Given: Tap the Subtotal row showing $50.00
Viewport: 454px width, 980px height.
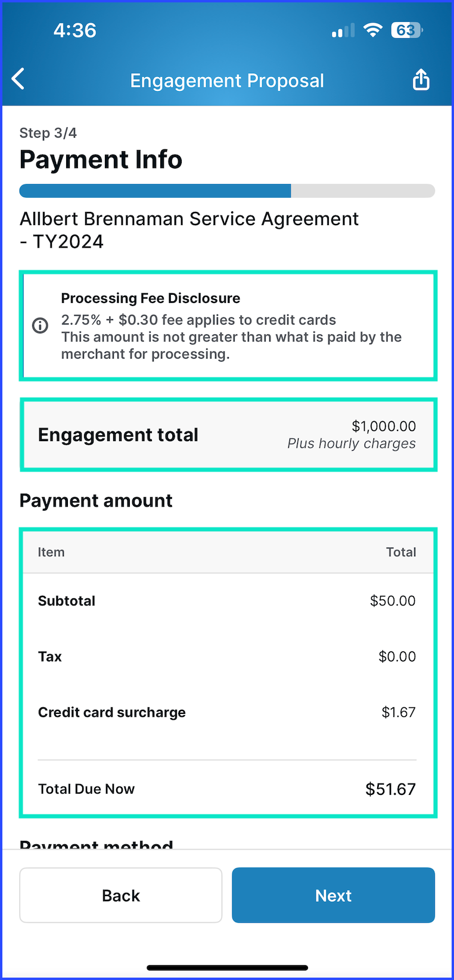Looking at the screenshot, I should (227, 601).
